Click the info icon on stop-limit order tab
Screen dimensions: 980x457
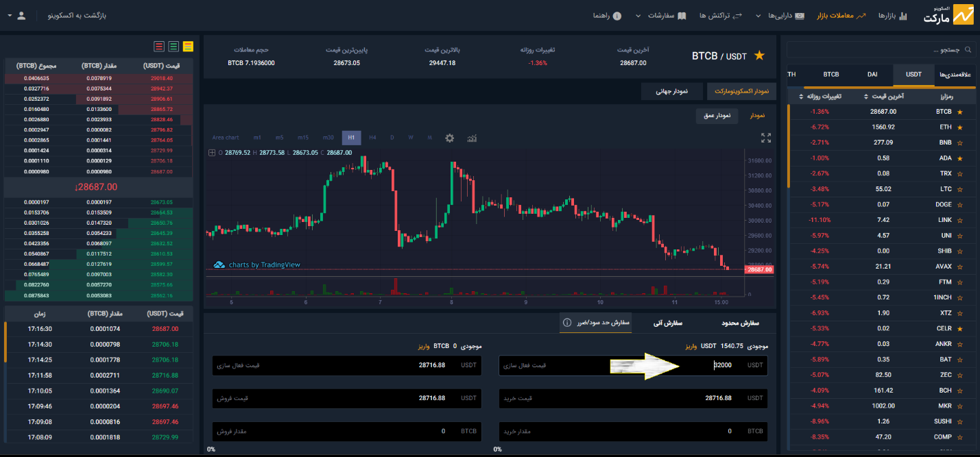[x=567, y=322]
